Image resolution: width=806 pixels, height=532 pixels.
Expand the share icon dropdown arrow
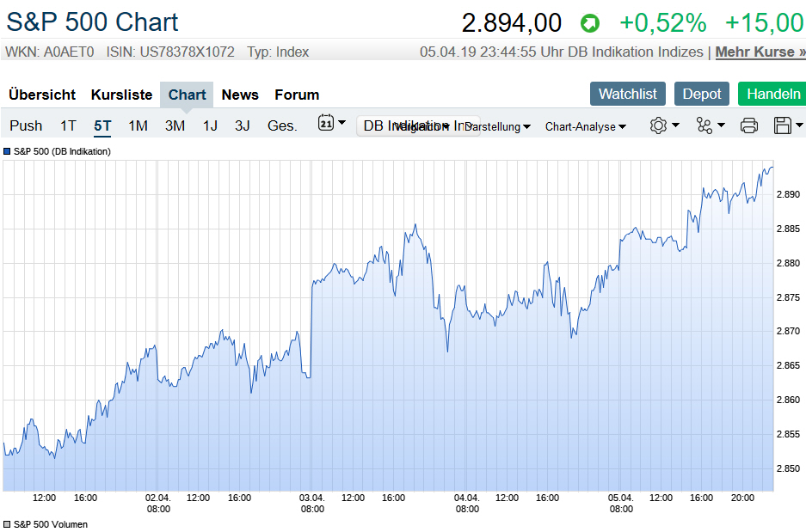[x=721, y=125]
